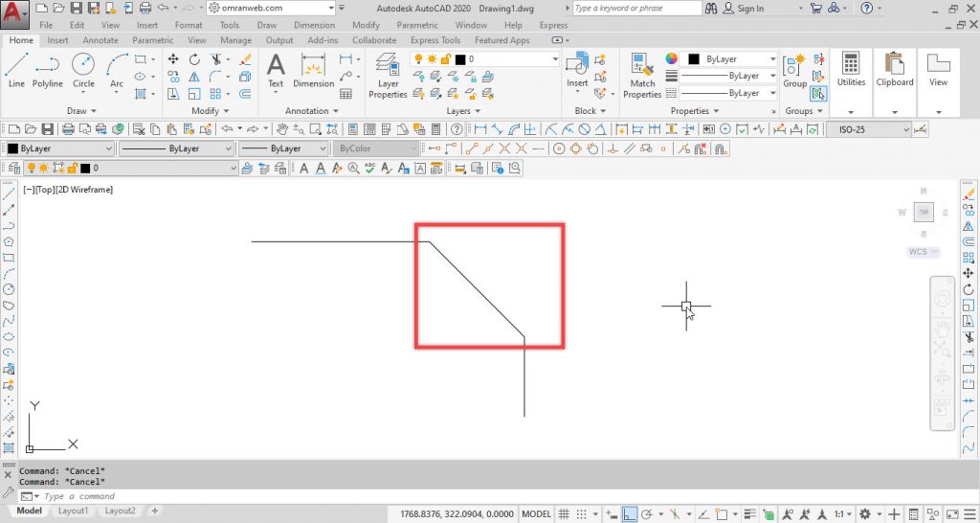980x523 pixels.
Task: Open the Insert block tool
Action: pos(577,71)
